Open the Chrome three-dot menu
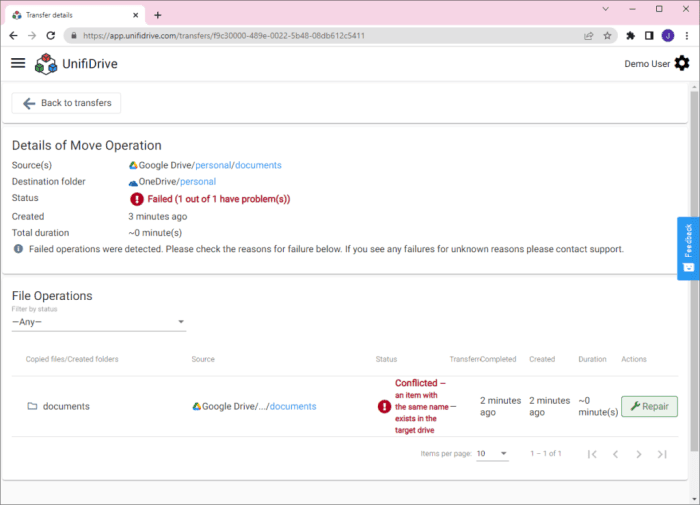This screenshot has height=505, width=700. [687, 35]
